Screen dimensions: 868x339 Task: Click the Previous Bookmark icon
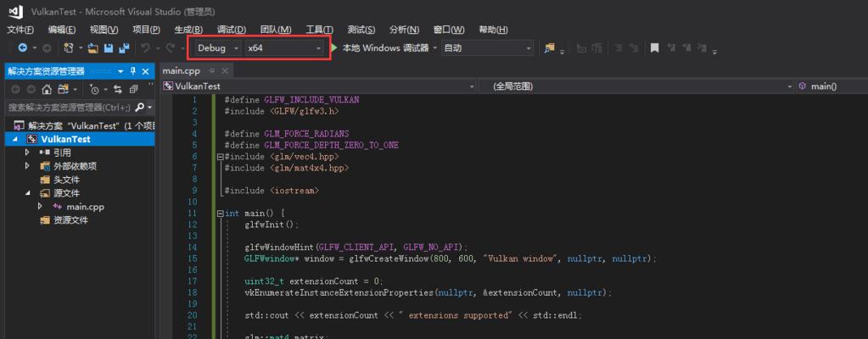[672, 48]
